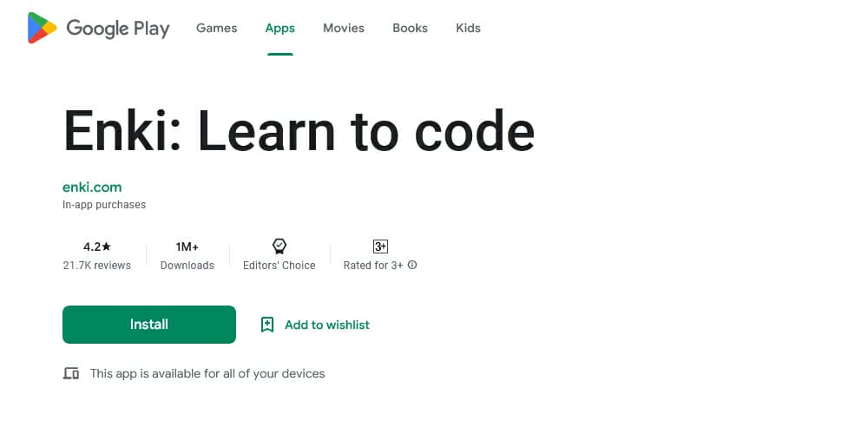Click the 4.2 star rating
Image resolution: width=868 pixels, height=434 pixels.
point(97,247)
